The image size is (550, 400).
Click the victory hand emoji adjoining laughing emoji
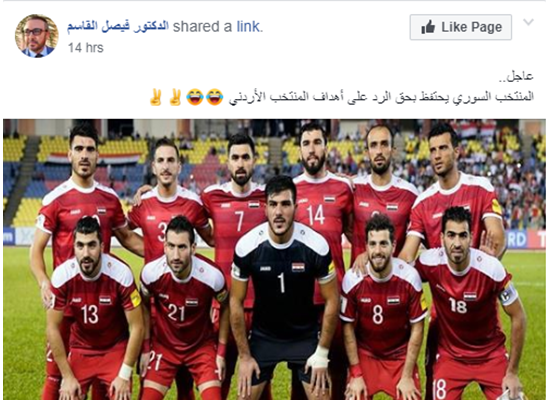tap(175, 97)
